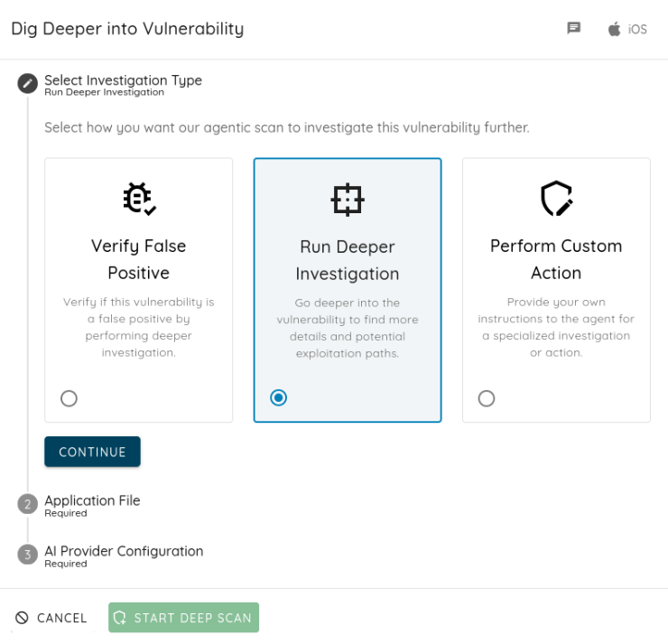668x644 pixels.
Task: Click Start Deep Scan button
Action: pyautogui.click(x=183, y=618)
